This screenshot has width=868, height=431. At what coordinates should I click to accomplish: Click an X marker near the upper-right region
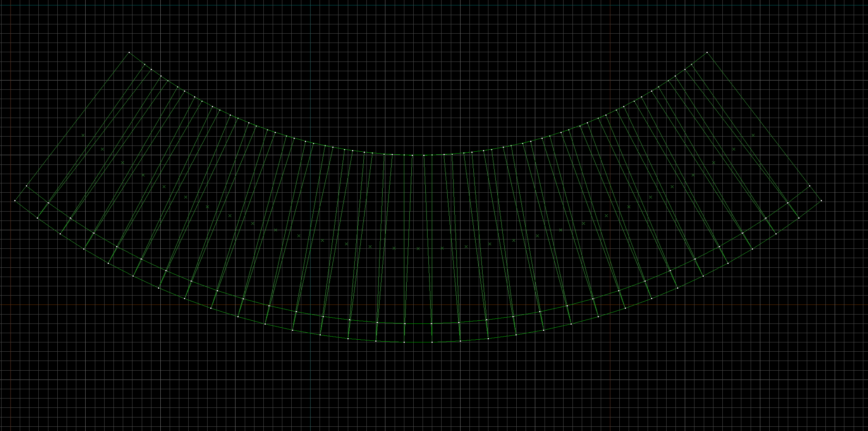coord(733,148)
